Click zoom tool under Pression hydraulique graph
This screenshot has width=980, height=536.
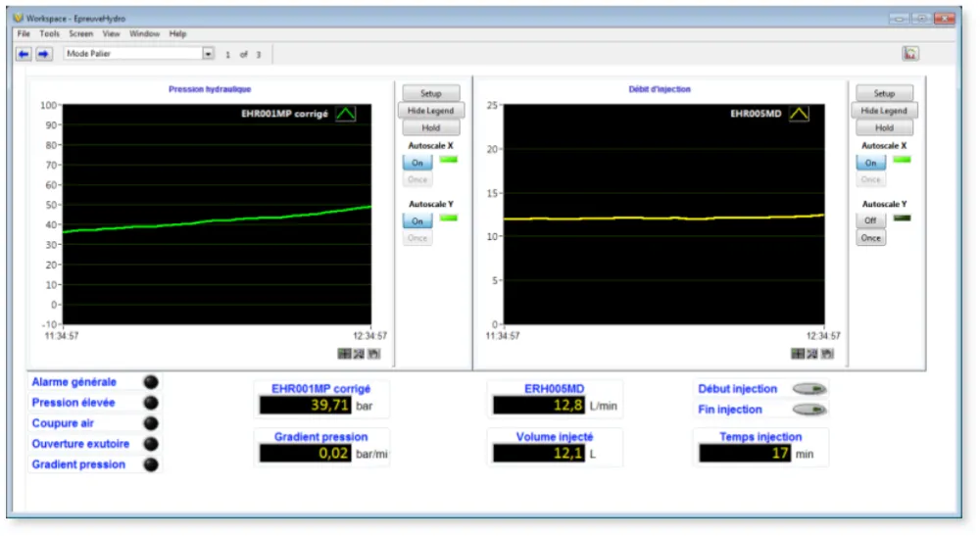click(359, 354)
